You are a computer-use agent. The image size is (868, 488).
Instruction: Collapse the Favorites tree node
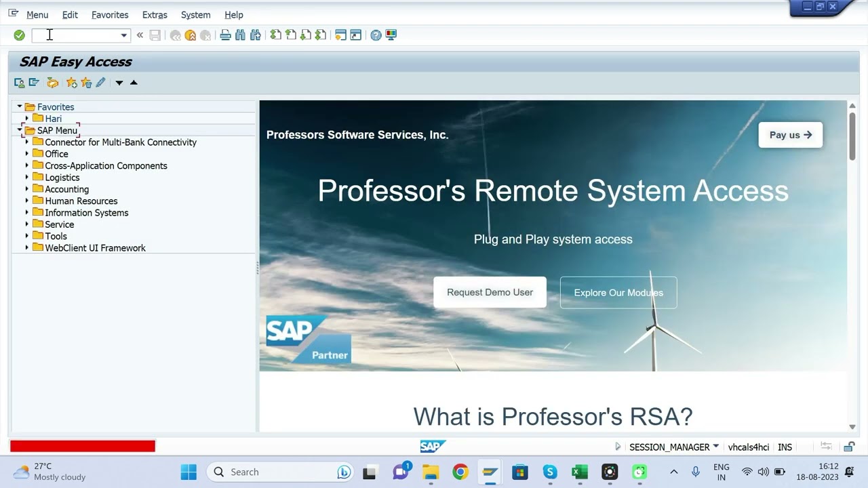pyautogui.click(x=20, y=106)
